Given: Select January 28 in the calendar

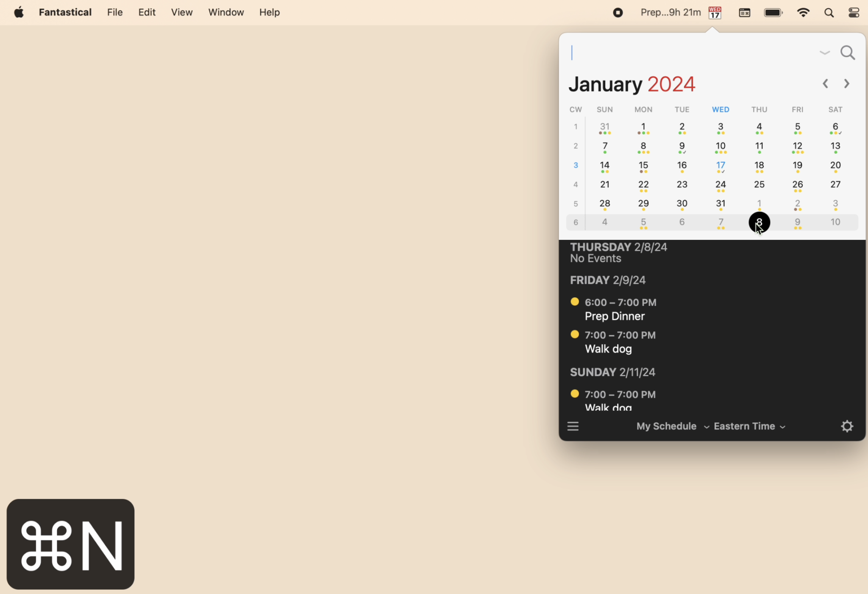Looking at the screenshot, I should 605,204.
